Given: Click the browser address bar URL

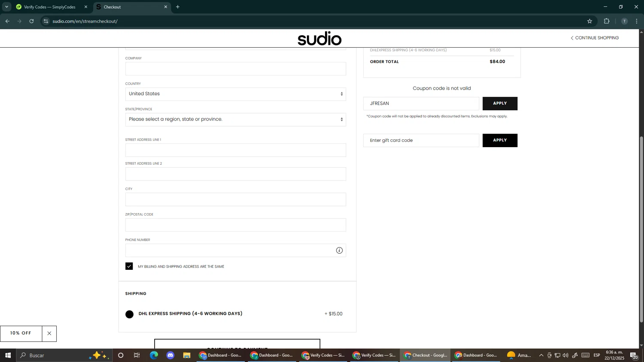Looking at the screenshot, I should click(85, 21).
